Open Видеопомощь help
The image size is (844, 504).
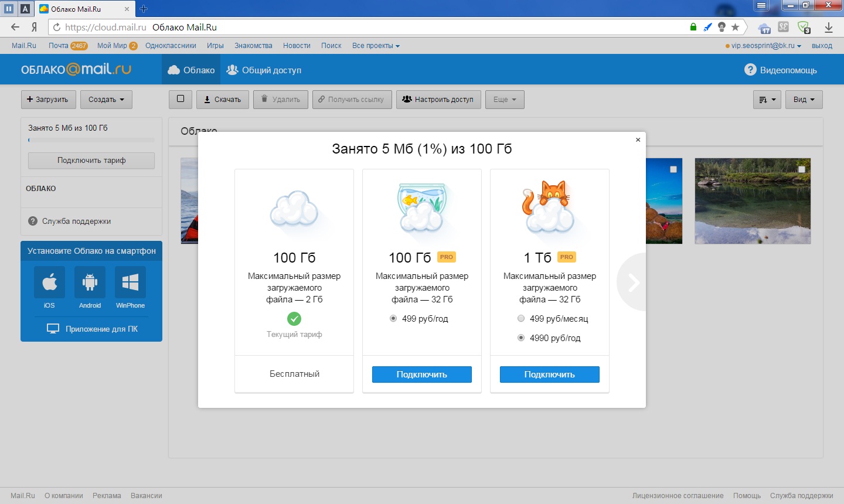pyautogui.click(x=781, y=70)
